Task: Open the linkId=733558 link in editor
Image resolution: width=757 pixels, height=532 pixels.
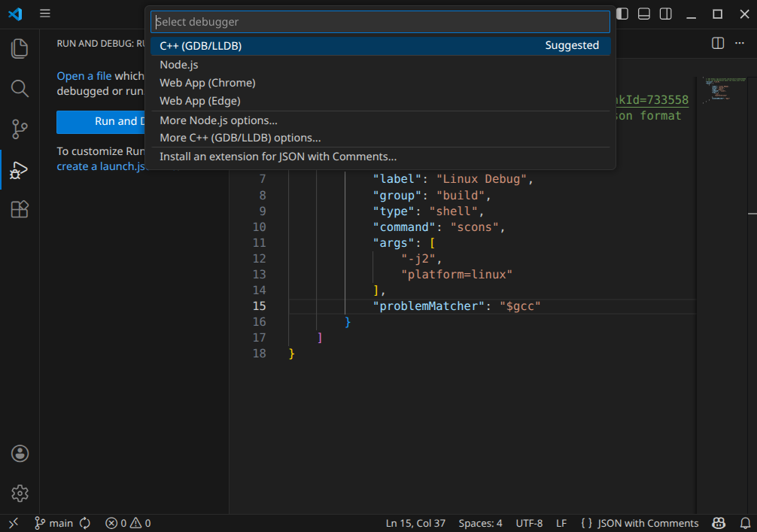Action: 652,100
